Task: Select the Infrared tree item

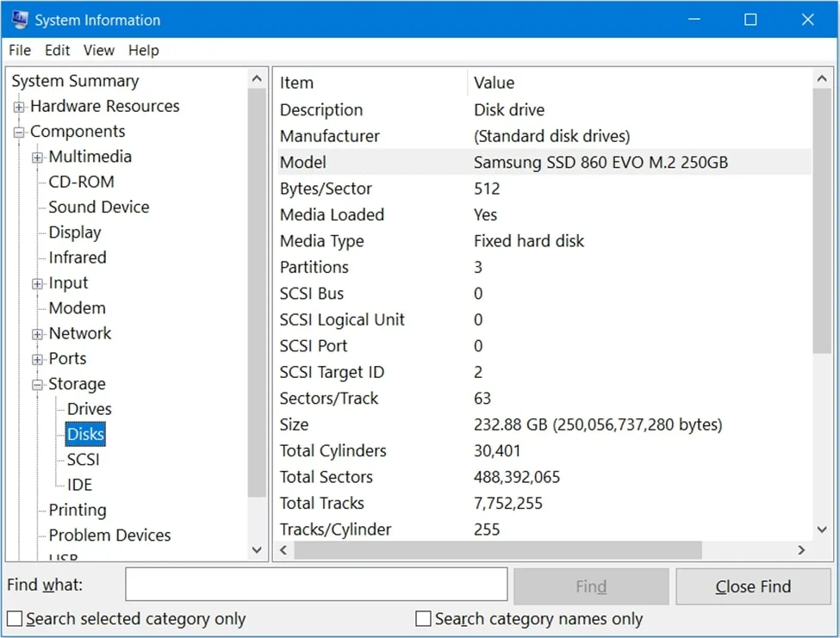Action: [78, 257]
